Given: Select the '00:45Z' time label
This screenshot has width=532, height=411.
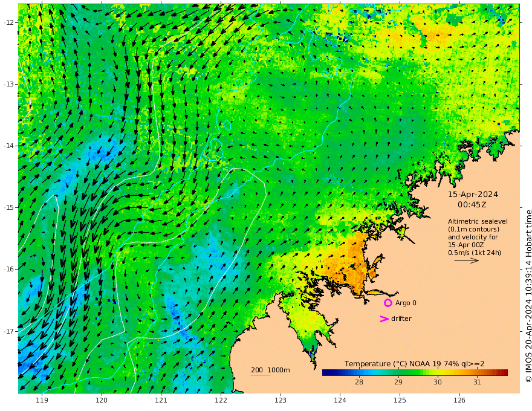Looking at the screenshot, I should click(x=472, y=204).
